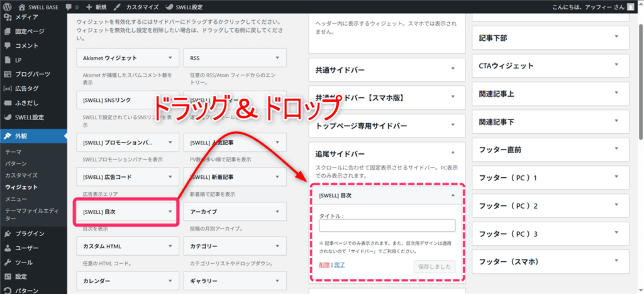Click the 完了 link in 目次 widget
The image size is (644, 294).
(x=339, y=264)
